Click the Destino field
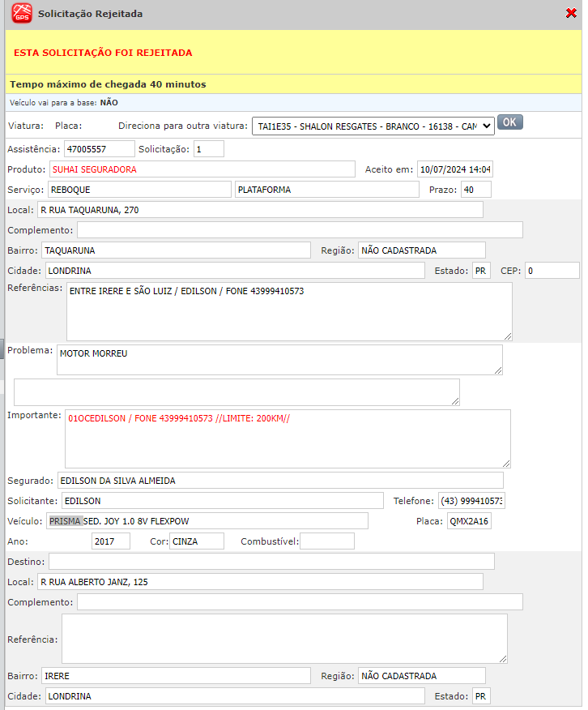Viewport: 588px width, 710px height. [x=271, y=561]
